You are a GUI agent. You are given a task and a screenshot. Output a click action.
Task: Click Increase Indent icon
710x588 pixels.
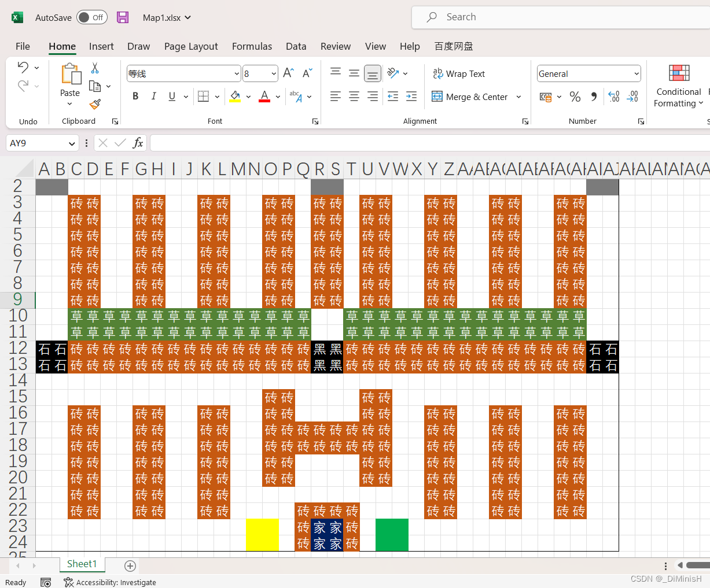tap(411, 97)
